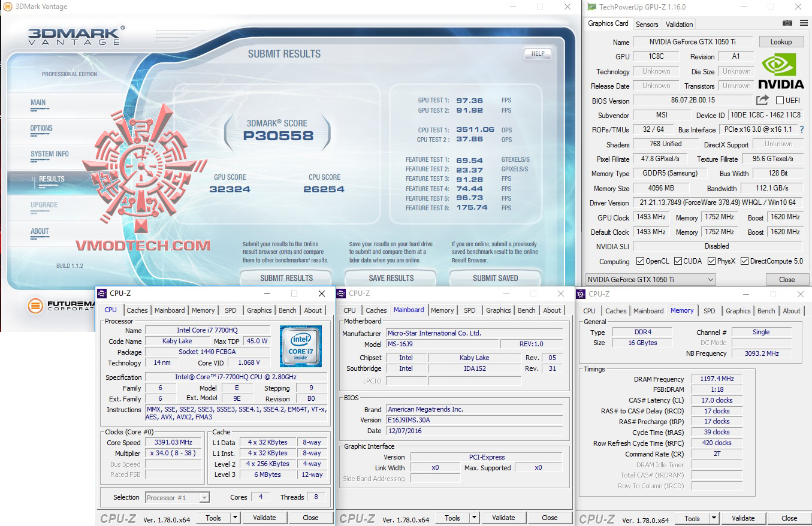This screenshot has height=526, width=812.
Task: Click the Driver Version field in GPU-Z
Action: coord(718,202)
